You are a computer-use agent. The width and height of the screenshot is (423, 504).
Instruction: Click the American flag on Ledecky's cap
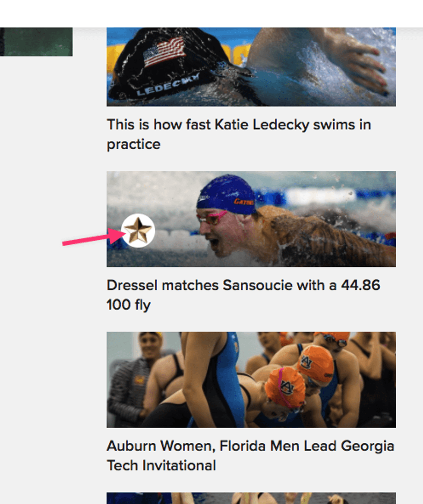(164, 51)
